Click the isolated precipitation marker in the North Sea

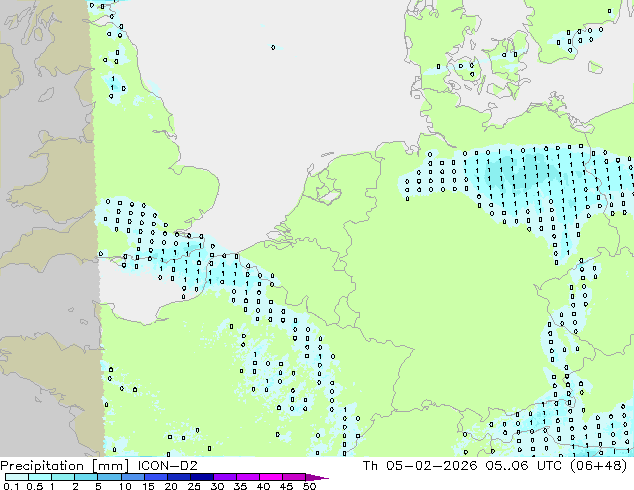[x=273, y=47]
